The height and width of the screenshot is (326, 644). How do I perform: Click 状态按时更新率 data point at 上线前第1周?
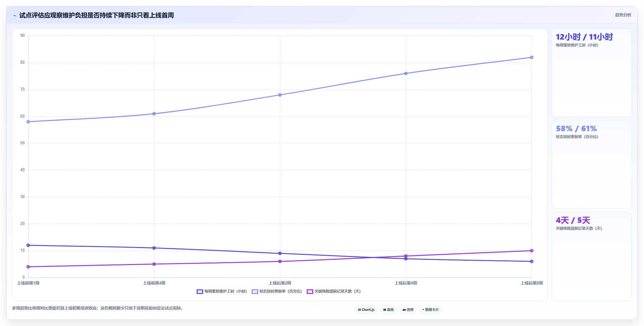coord(28,122)
